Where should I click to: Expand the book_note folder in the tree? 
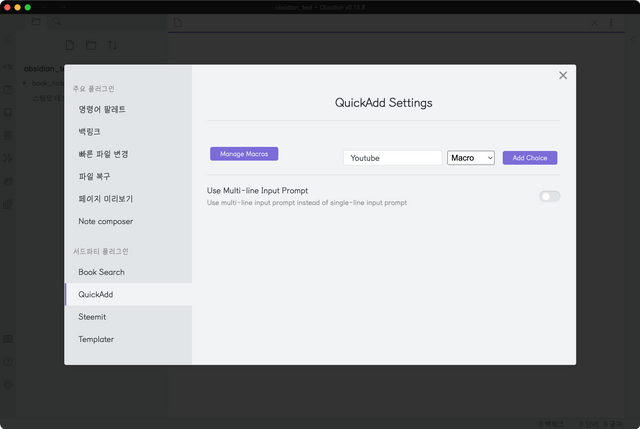pos(25,83)
